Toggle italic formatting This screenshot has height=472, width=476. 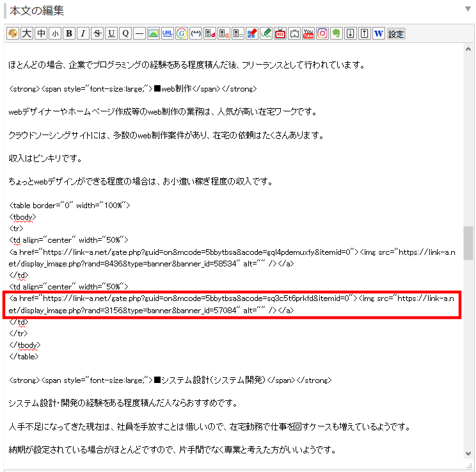coord(83,33)
